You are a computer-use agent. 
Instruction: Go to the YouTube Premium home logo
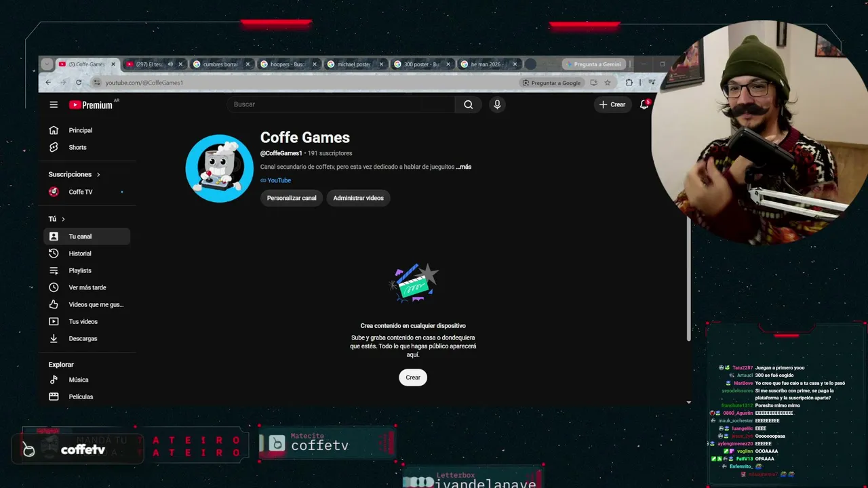point(92,104)
